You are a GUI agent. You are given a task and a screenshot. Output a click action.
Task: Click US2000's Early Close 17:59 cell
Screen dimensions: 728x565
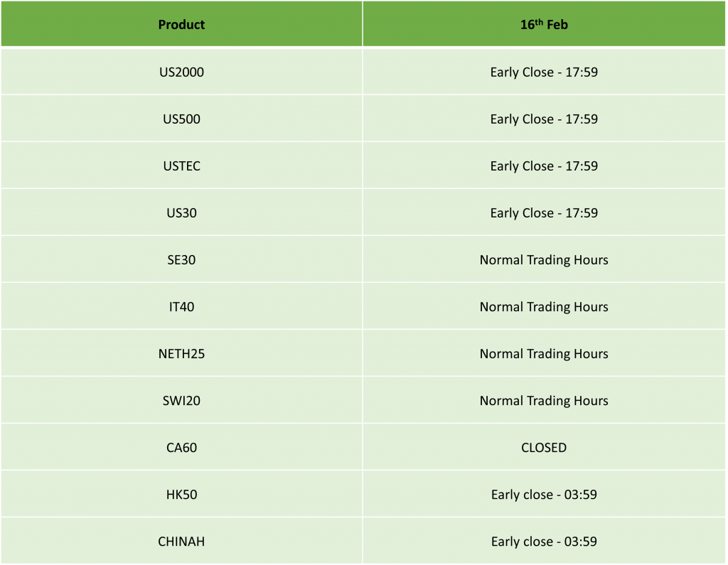click(x=544, y=72)
